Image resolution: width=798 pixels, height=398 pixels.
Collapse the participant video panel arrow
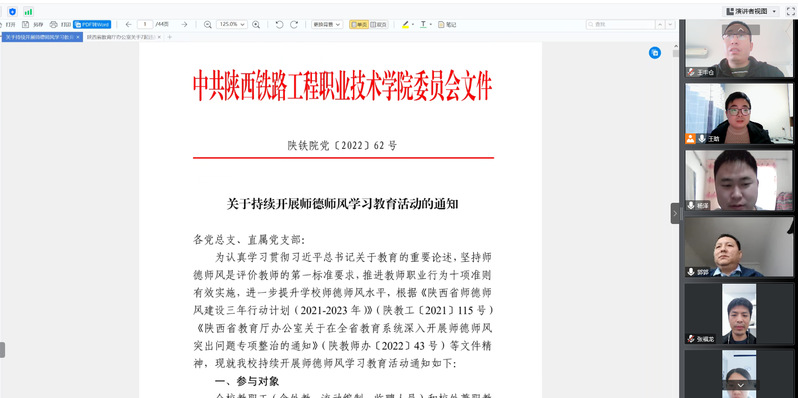[675, 214]
